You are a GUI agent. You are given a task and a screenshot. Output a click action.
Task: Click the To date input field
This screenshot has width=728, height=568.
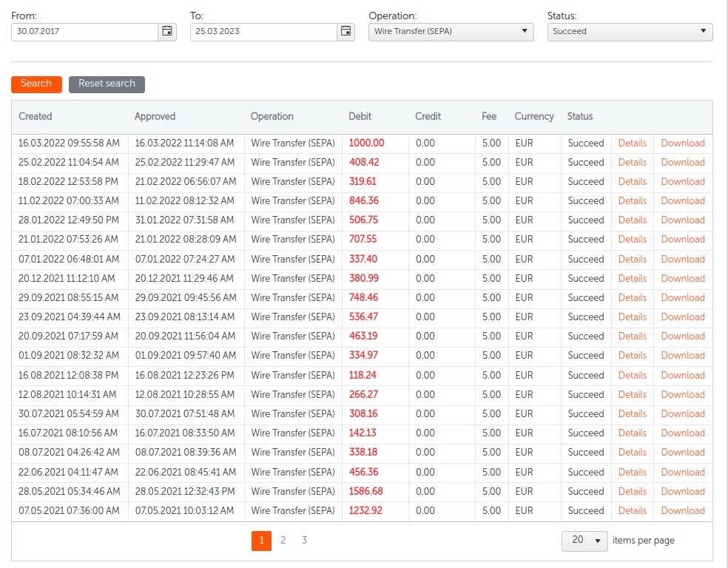263,32
